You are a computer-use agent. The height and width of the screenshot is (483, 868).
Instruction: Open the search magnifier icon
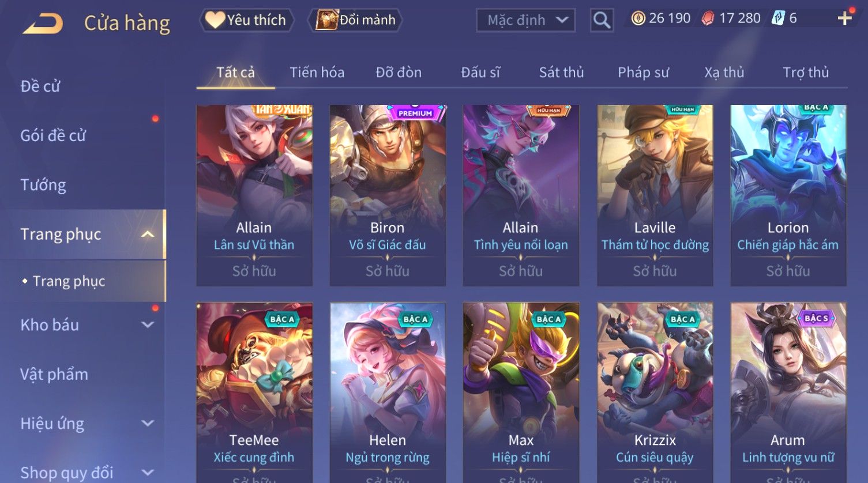602,21
